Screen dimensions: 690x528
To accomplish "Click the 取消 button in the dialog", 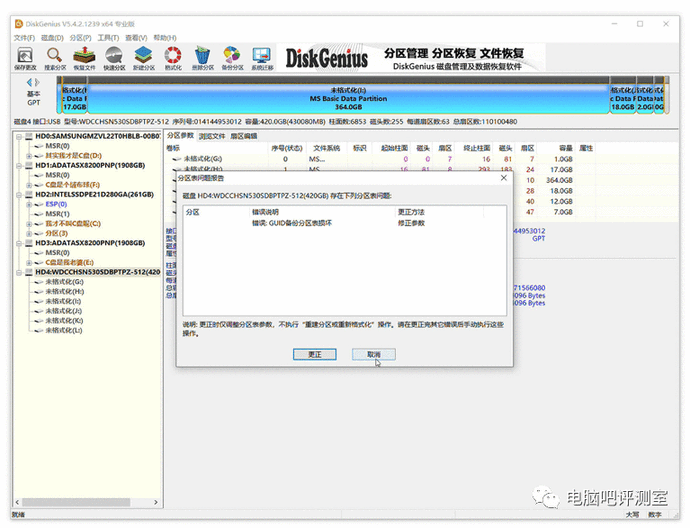I will pos(373,354).
